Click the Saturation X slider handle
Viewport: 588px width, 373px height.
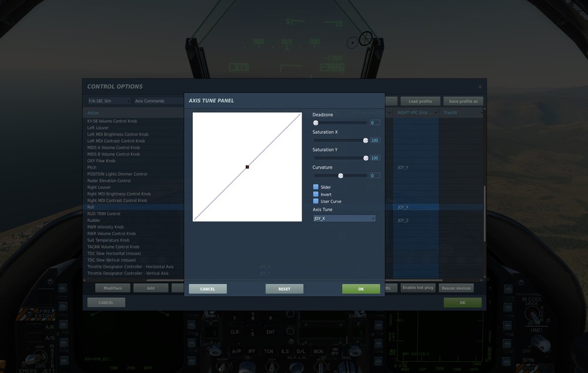point(366,140)
